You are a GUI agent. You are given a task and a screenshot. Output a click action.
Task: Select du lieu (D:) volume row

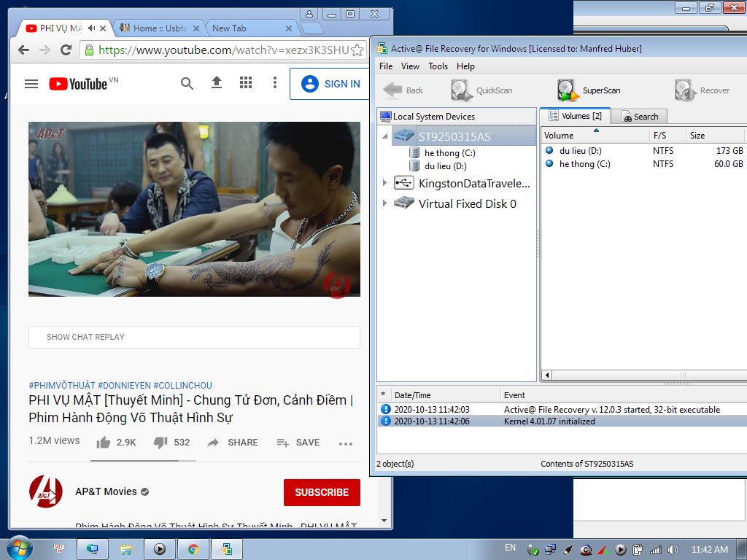[x=643, y=150]
